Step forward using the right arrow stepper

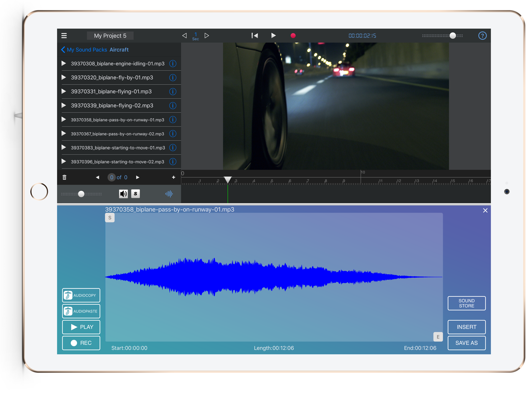pyautogui.click(x=138, y=177)
